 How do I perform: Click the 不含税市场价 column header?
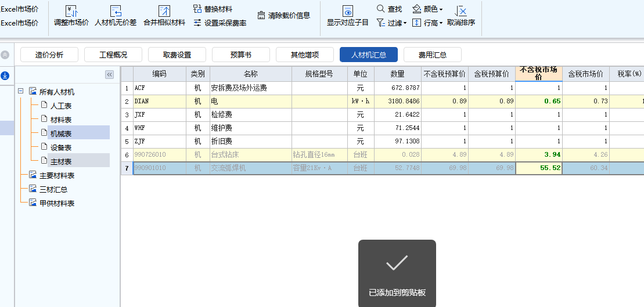[539, 74]
